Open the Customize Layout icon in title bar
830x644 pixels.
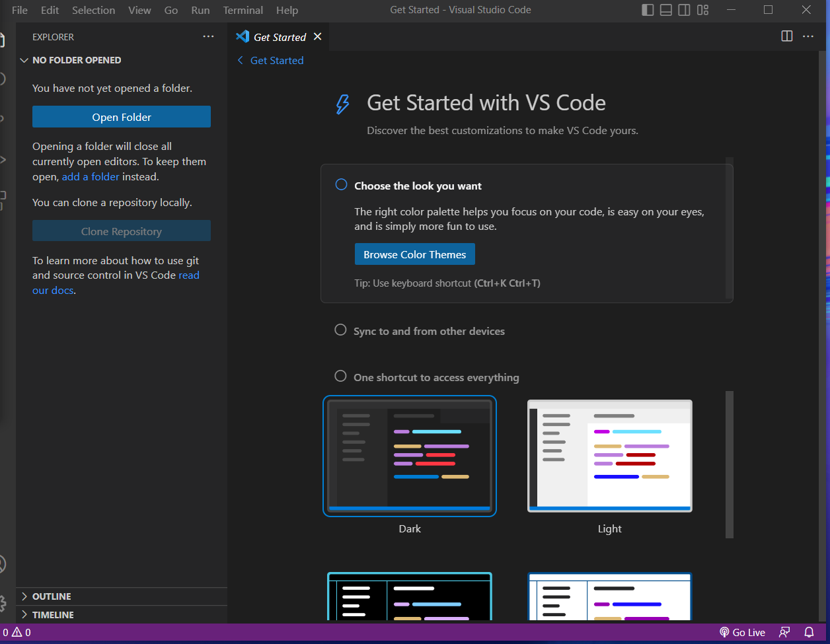point(703,10)
